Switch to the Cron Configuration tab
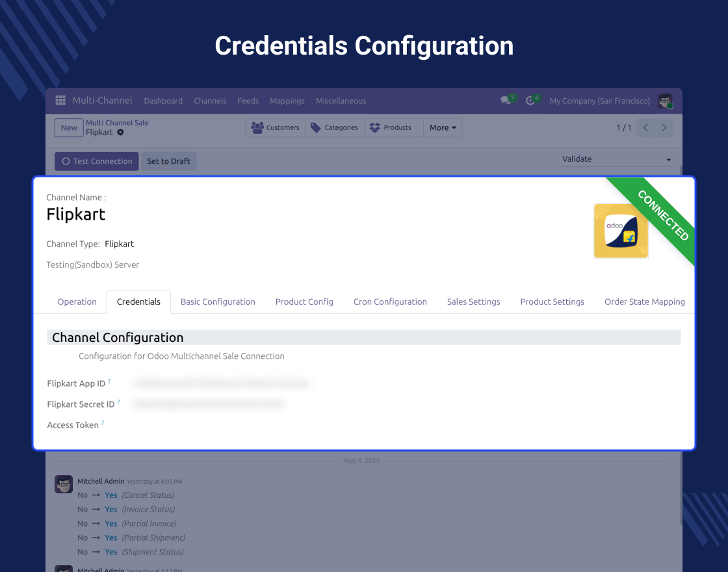The height and width of the screenshot is (572, 728). (x=390, y=302)
